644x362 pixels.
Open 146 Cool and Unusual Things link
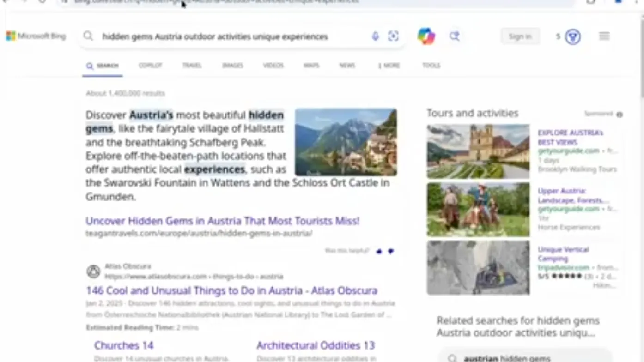(x=231, y=291)
